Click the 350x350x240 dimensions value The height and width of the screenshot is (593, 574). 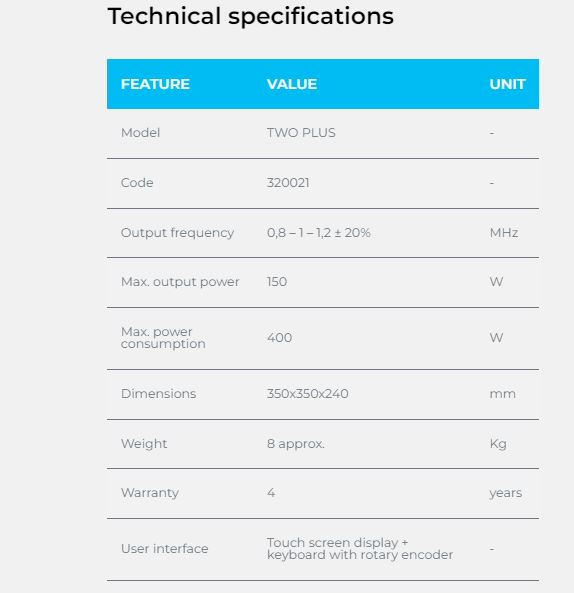[308, 394]
